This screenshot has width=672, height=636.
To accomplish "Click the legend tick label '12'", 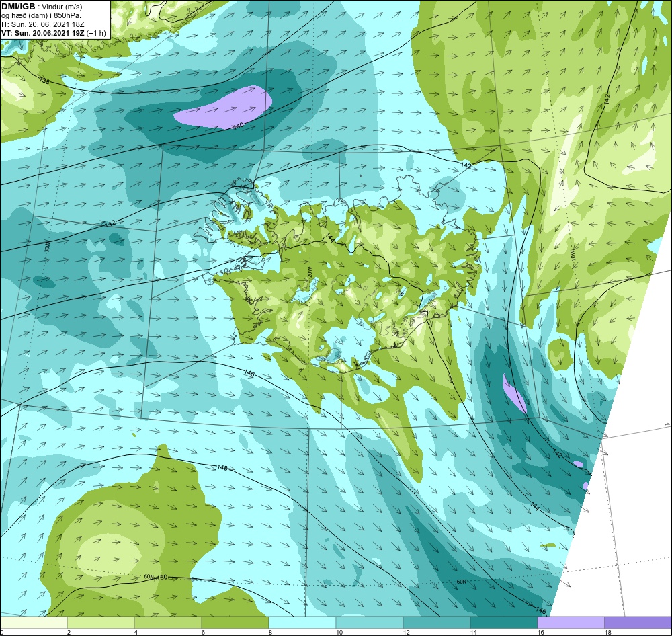I will click(x=407, y=632).
